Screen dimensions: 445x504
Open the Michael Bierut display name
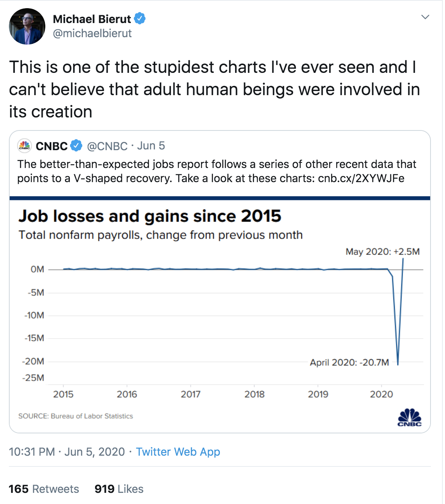pos(92,19)
